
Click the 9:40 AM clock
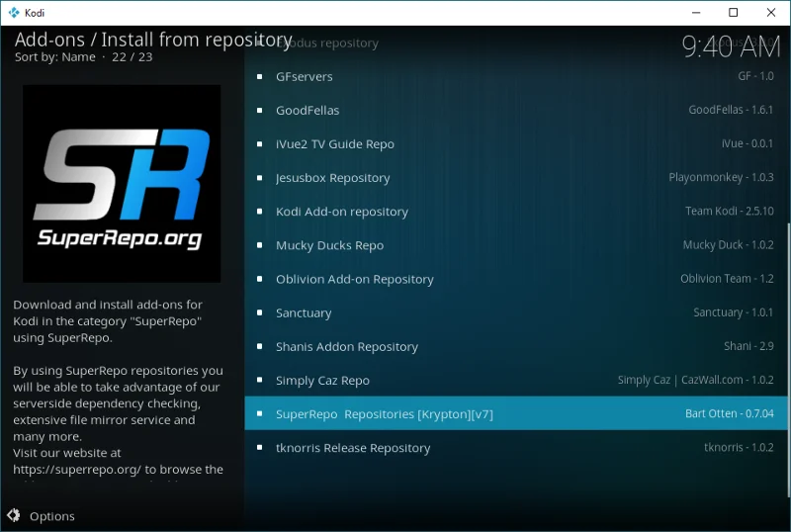[731, 46]
